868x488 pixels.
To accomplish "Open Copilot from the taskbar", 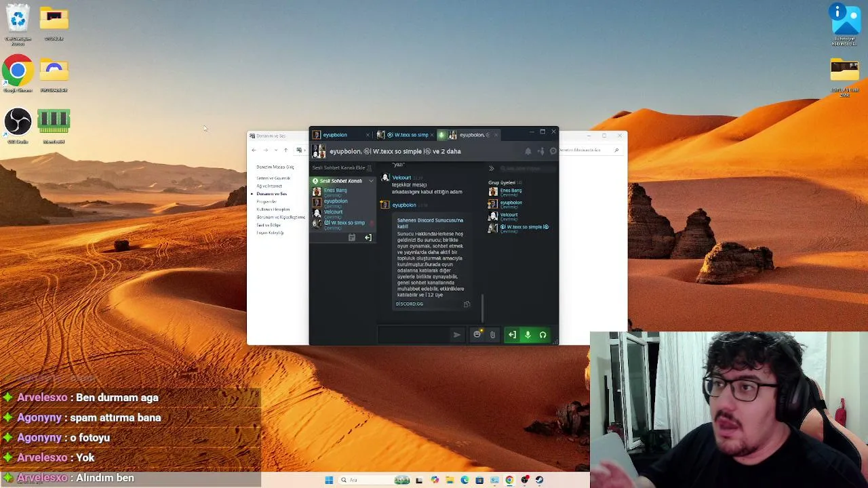I will 434,480.
